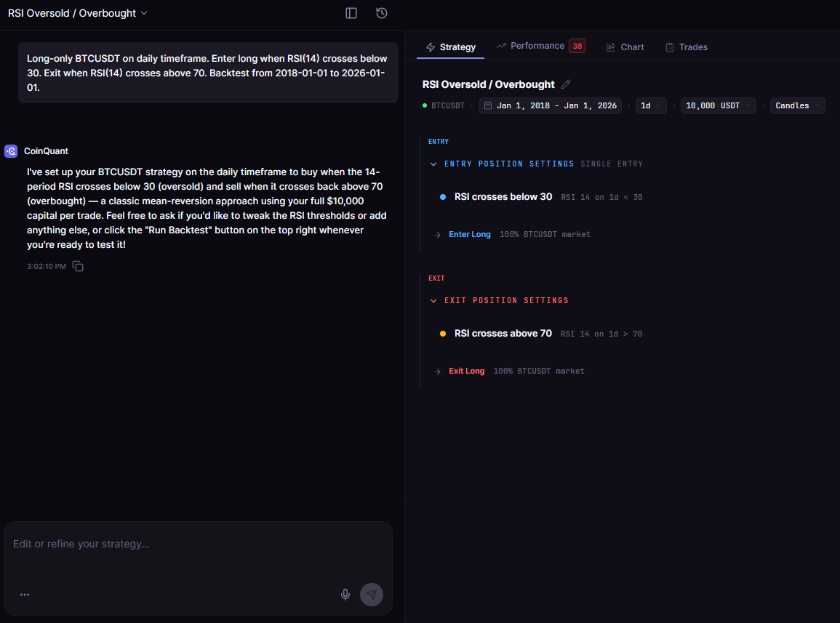Screen dimensions: 840x623
Task: Open the 1d timeframe dropdown
Action: 651,105
